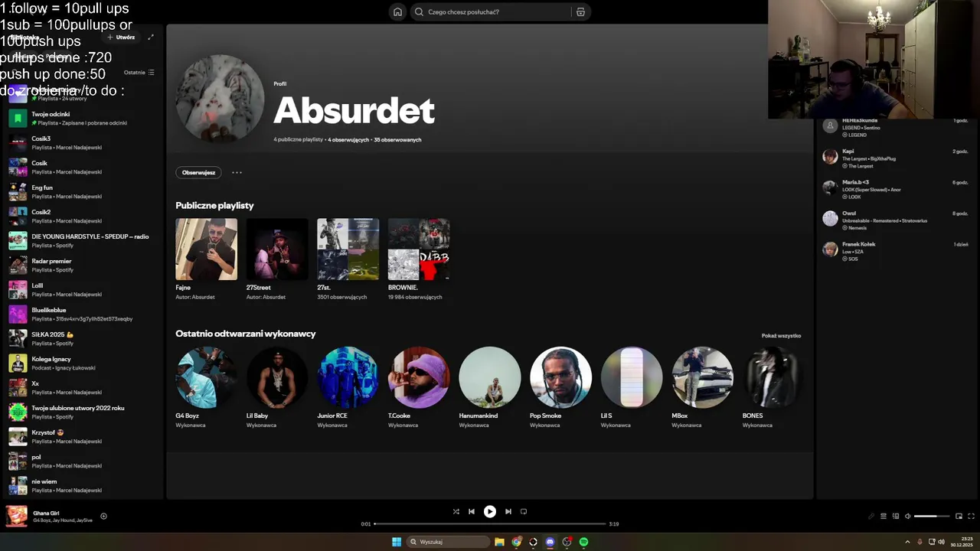Open the Fajne playlist card
Image resolution: width=980 pixels, height=551 pixels.
pos(206,259)
